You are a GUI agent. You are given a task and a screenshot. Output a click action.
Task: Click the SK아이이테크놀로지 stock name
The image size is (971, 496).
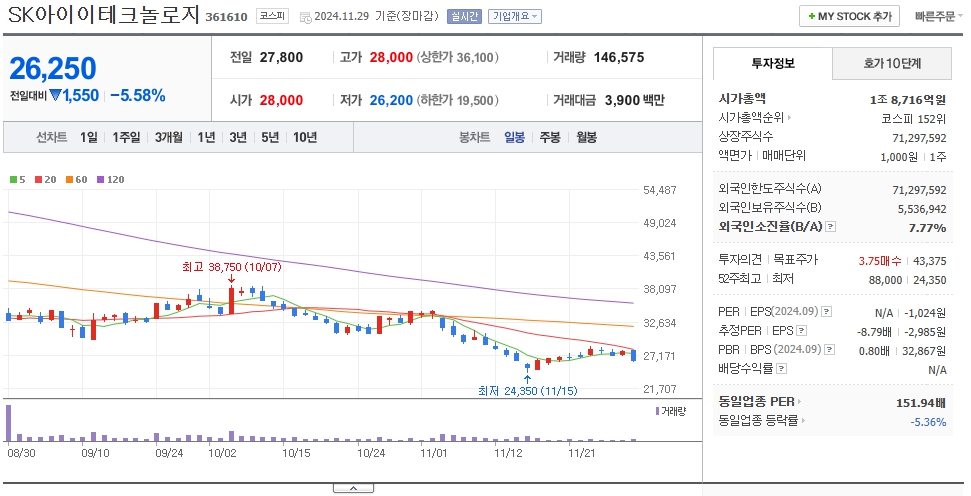(x=103, y=15)
